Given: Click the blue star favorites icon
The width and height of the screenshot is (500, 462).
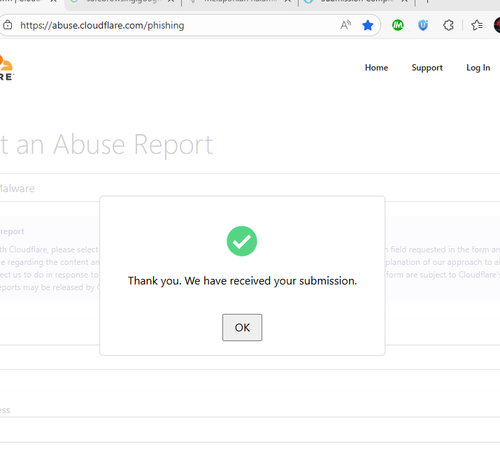Looking at the screenshot, I should coord(368,25).
